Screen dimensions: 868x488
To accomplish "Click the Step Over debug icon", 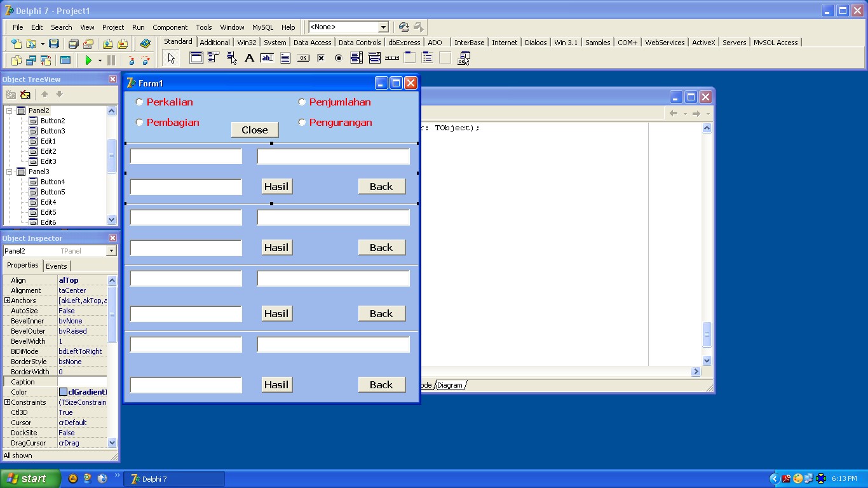I will [x=146, y=60].
